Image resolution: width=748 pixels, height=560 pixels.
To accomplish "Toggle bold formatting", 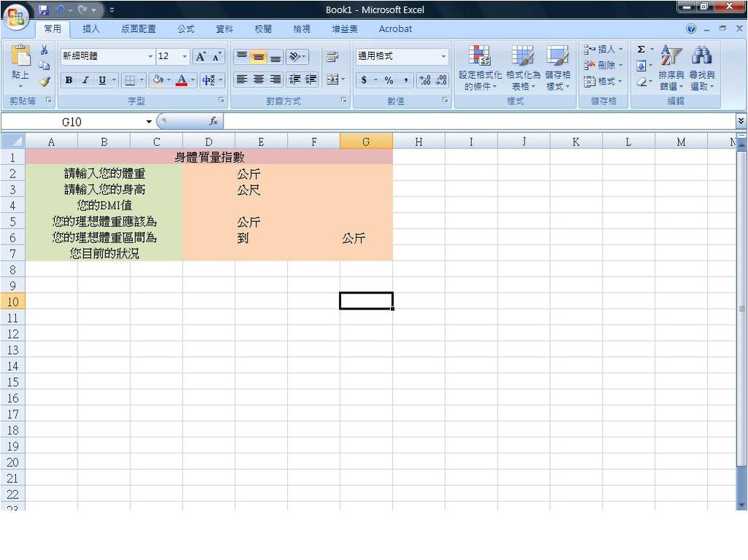I will pos(69,80).
